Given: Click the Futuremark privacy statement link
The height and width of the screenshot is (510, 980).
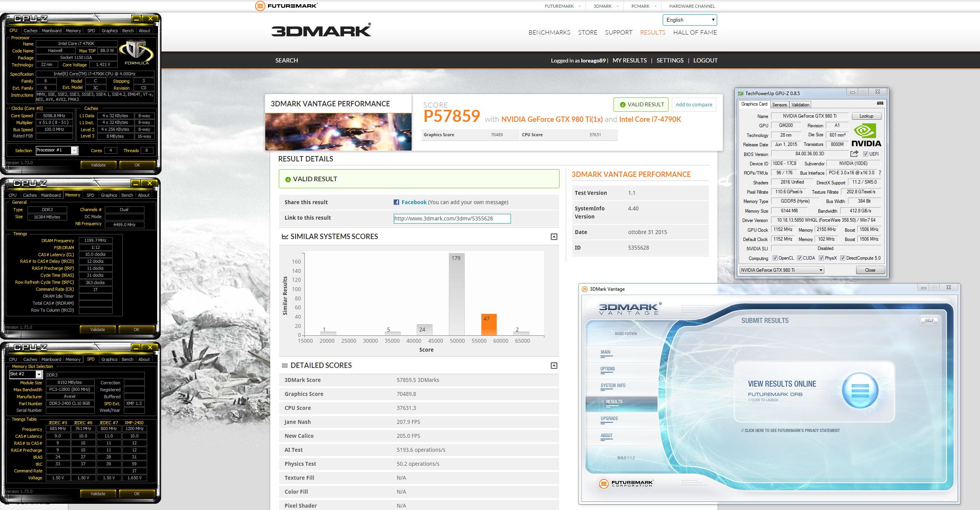Looking at the screenshot, I should pyautogui.click(x=790, y=430).
